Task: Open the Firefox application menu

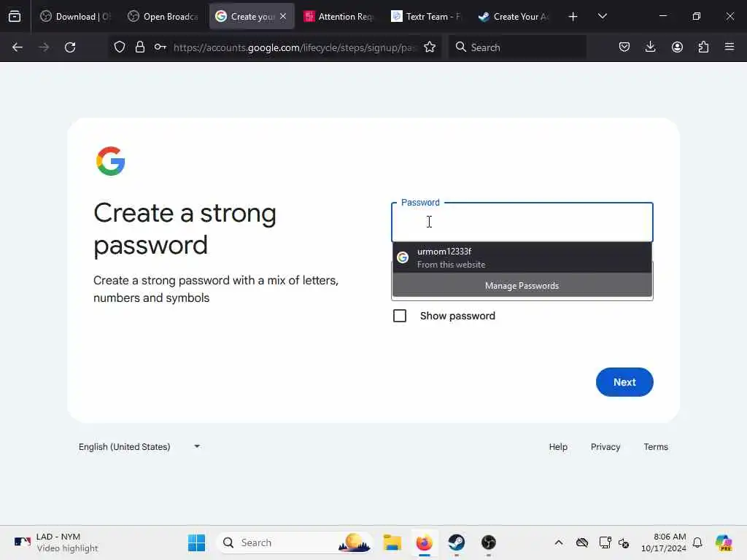Action: pyautogui.click(x=729, y=47)
